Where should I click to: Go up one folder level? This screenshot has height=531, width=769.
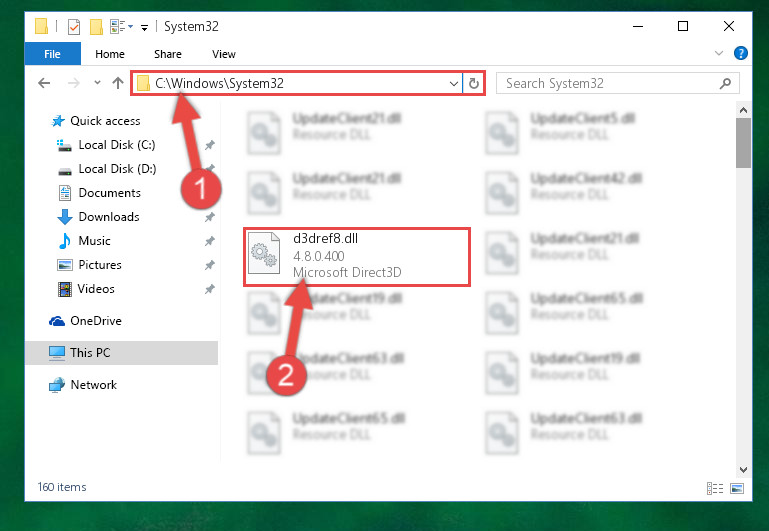118,83
